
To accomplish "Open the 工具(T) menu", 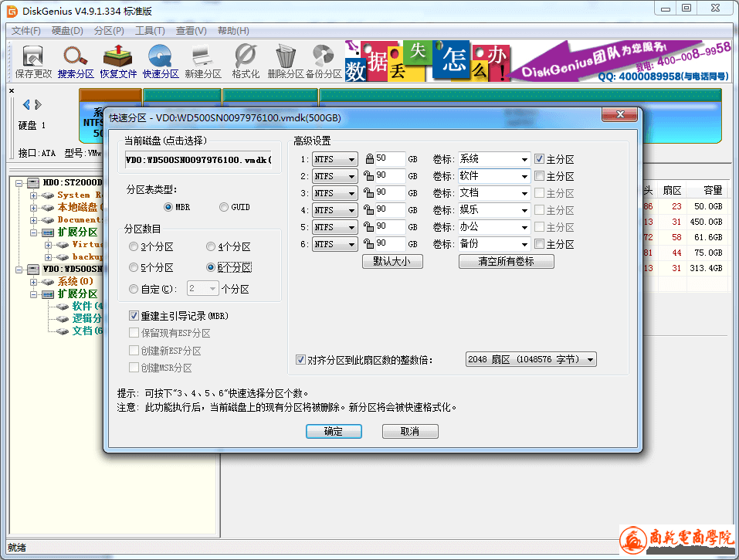I will pos(150,31).
